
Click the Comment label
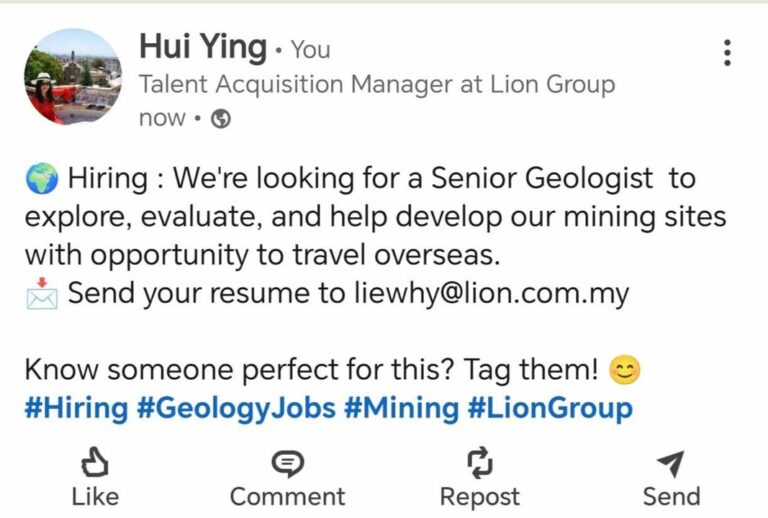[288, 496]
